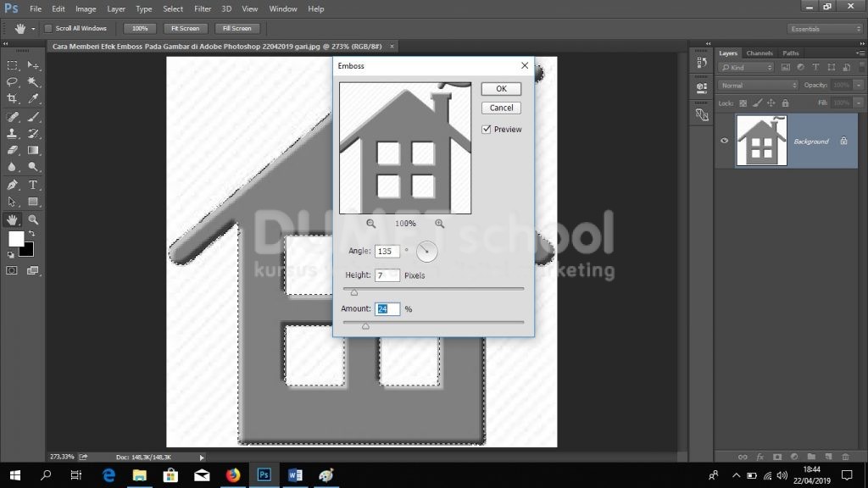The width and height of the screenshot is (868, 488).
Task: Switch to the Paths tab
Action: tap(791, 53)
